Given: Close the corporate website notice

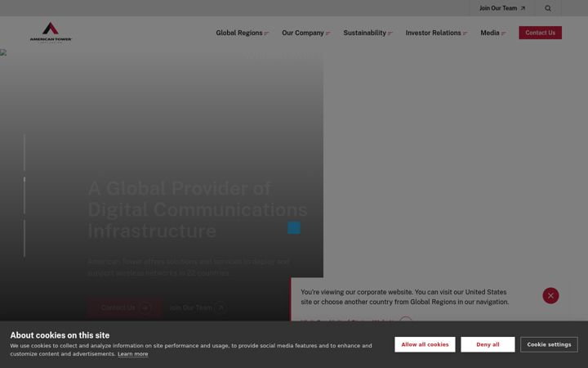Looking at the screenshot, I should click(550, 295).
